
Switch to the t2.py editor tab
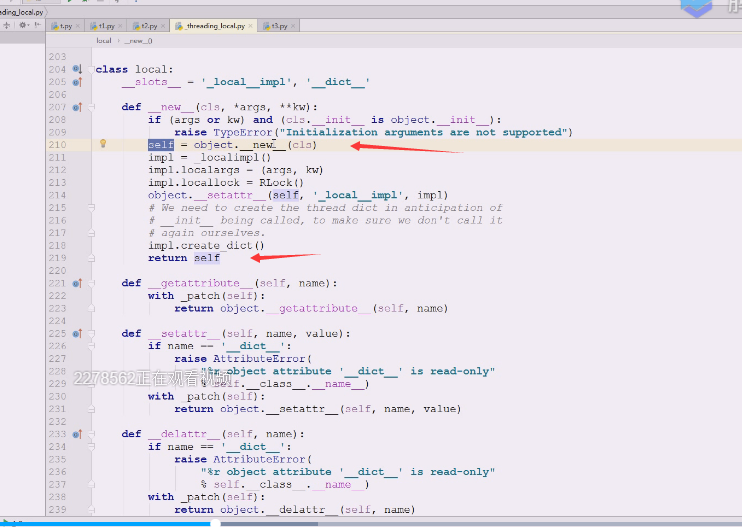tap(149, 26)
